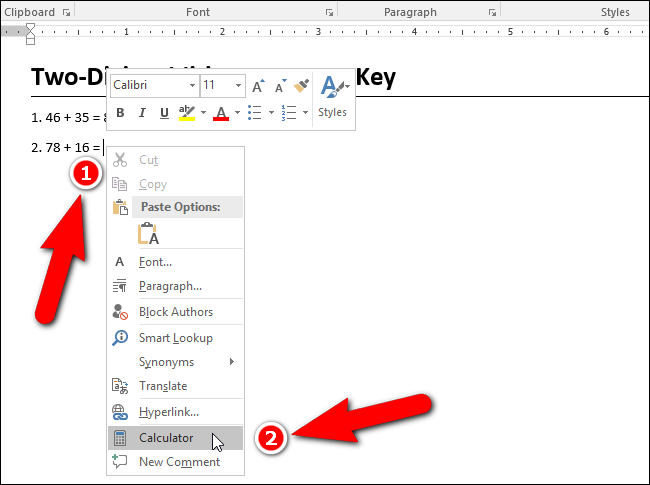Choose Smart Lookup from the menu
This screenshot has height=485, width=650.
tap(175, 338)
